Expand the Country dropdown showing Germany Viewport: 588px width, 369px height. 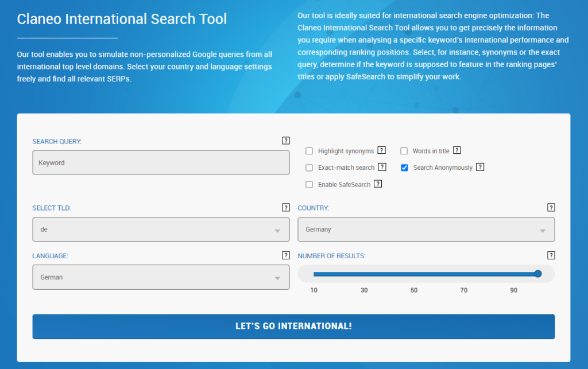tap(426, 230)
